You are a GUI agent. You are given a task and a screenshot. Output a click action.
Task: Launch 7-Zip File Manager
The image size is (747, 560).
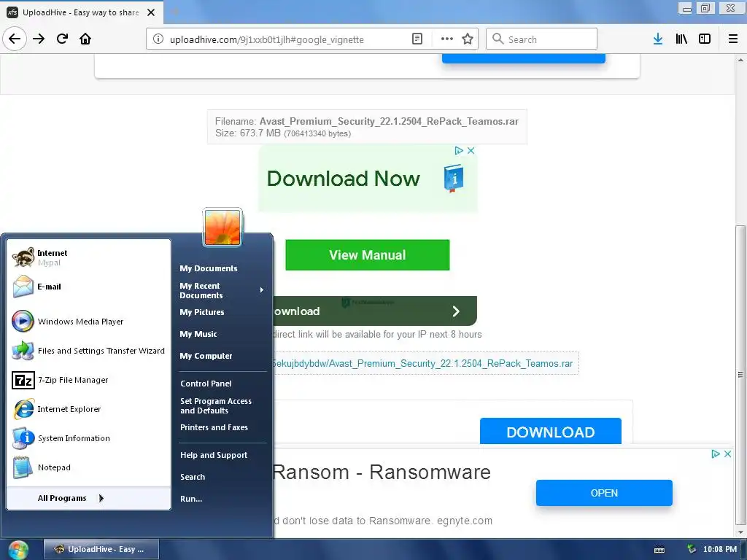[88, 380]
